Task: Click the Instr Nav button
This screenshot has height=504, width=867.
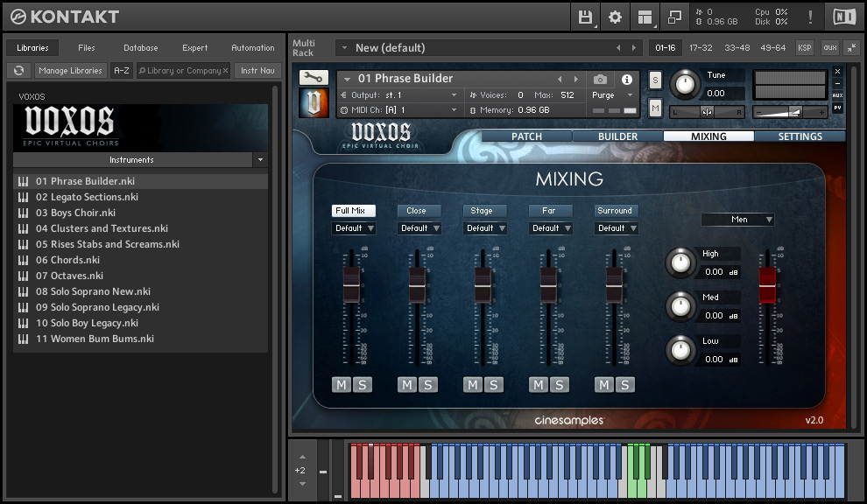Action: tap(257, 71)
